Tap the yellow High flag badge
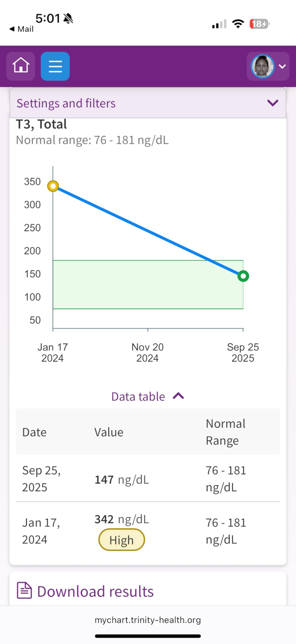 point(121,540)
